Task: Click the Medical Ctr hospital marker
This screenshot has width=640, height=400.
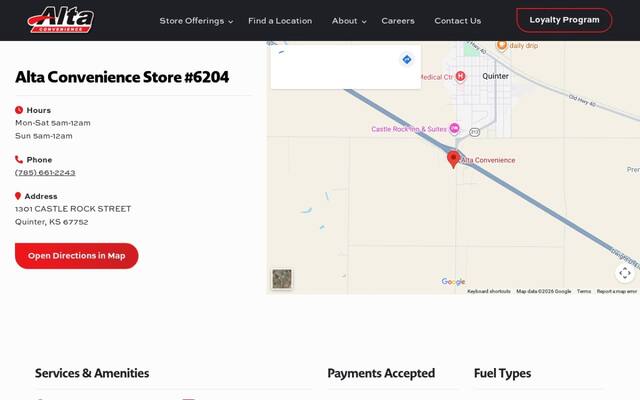Action: coord(460,76)
